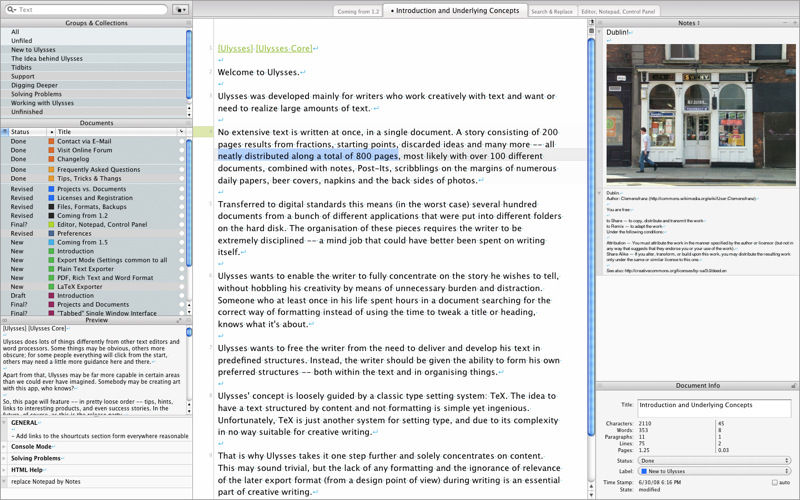The image size is (800, 500).
Task: Switch to the 'Coming from 1.2' tab
Action: (358, 11)
